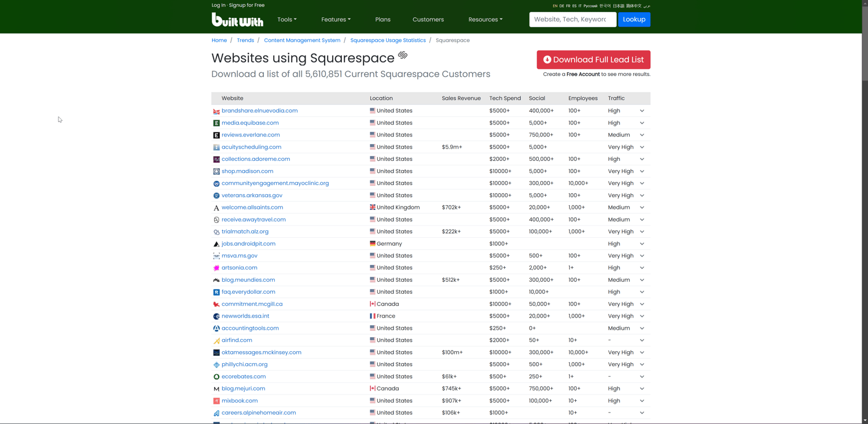Click favicon of acuityscheduling.com row
Viewport: 868px width, 424px height.
click(x=216, y=148)
